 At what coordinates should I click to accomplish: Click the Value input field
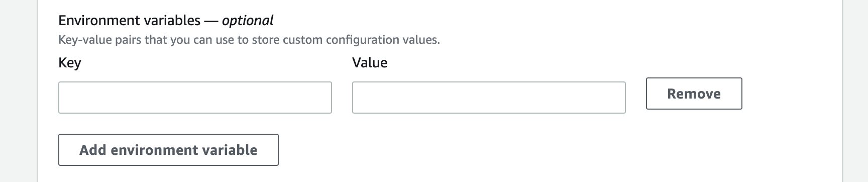click(489, 98)
